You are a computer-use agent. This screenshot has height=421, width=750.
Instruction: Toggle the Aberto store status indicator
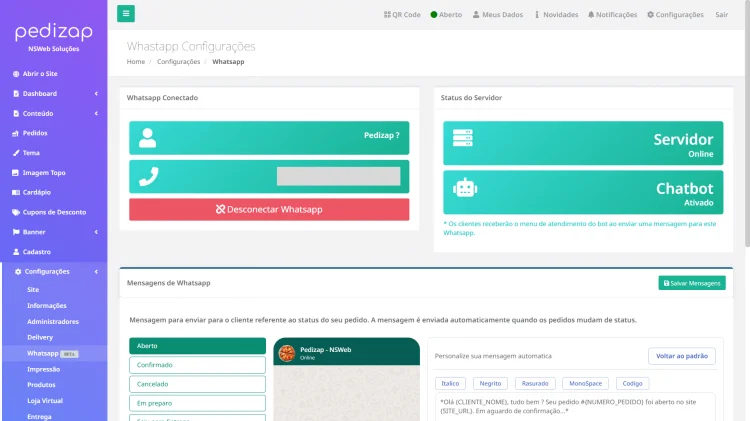tap(445, 15)
